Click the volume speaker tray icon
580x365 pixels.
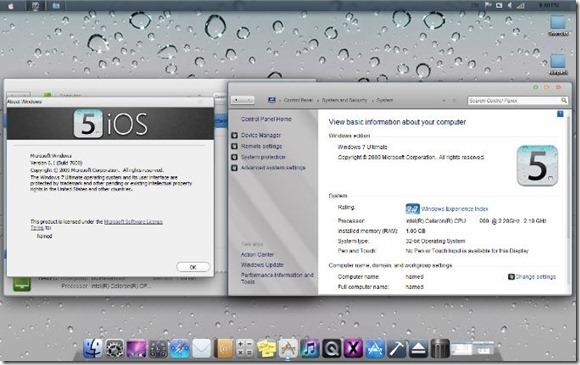pyautogui.click(x=510, y=6)
